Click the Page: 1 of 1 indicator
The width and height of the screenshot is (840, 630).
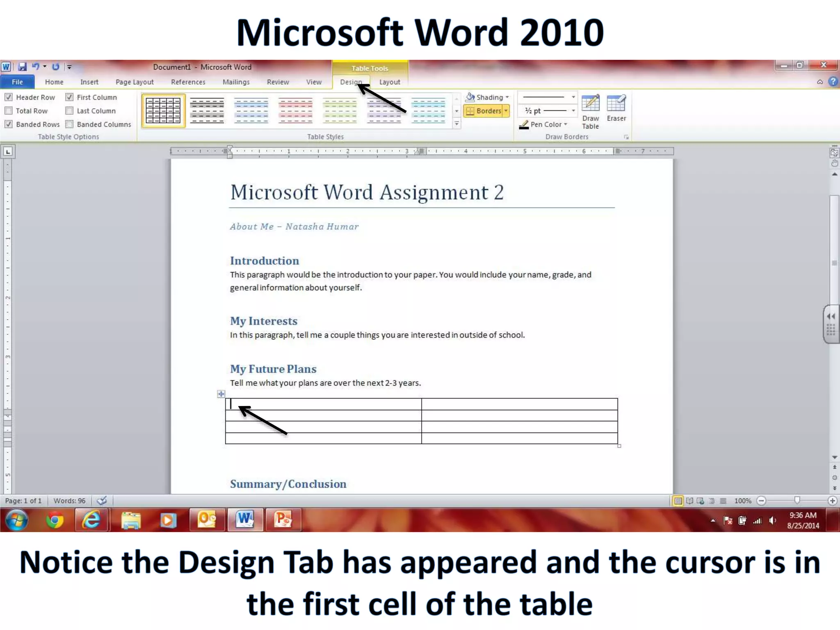[x=23, y=501]
